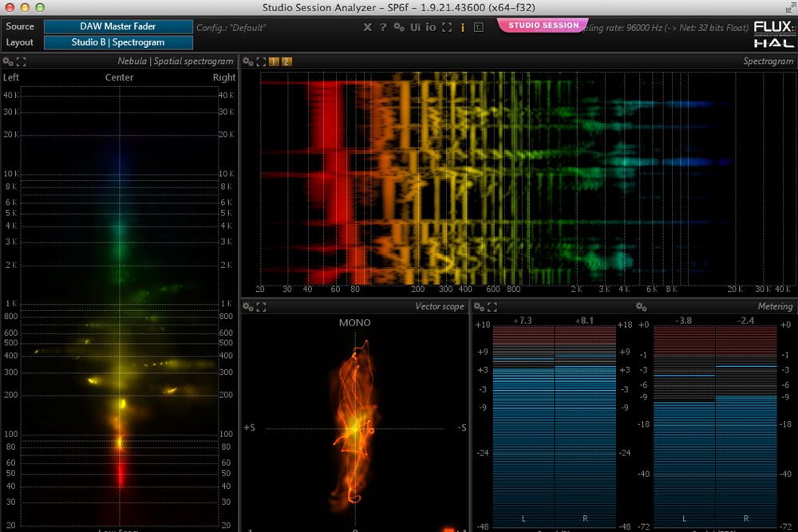798x532 pixels.
Task: Toggle spectrogram channel 2 button
Action: [x=286, y=61]
